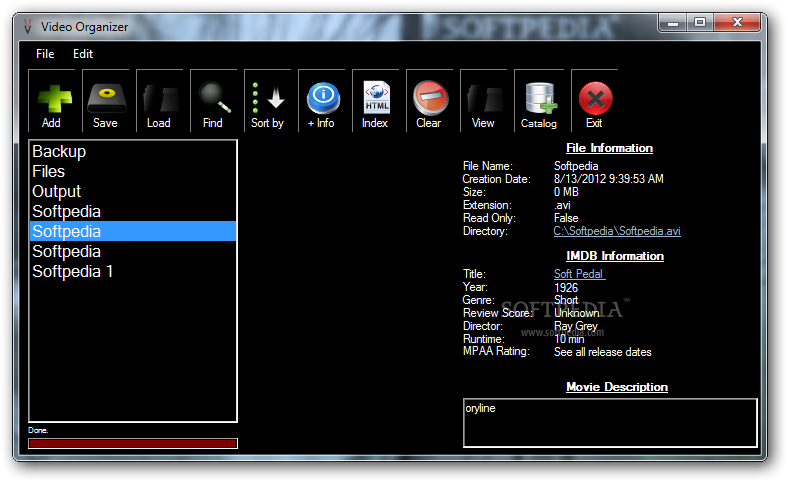Generate HTML with the Index icon
Screen dimensions: 788x482
(376, 98)
